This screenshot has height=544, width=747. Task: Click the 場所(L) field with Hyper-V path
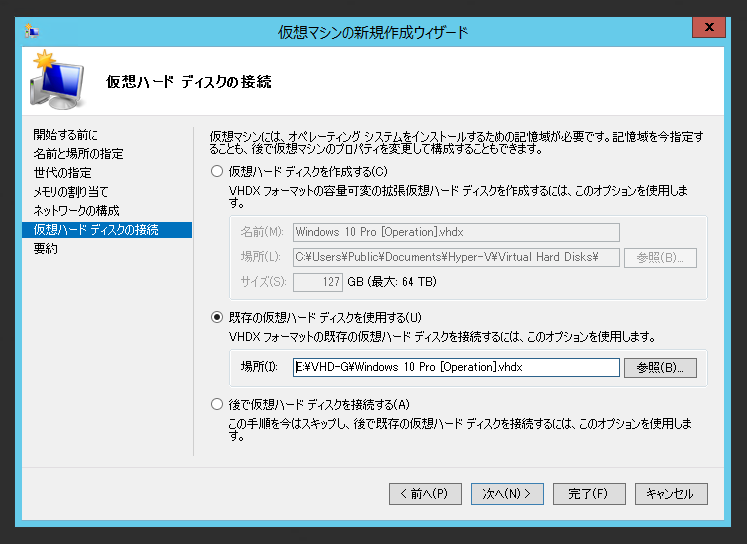click(x=456, y=257)
